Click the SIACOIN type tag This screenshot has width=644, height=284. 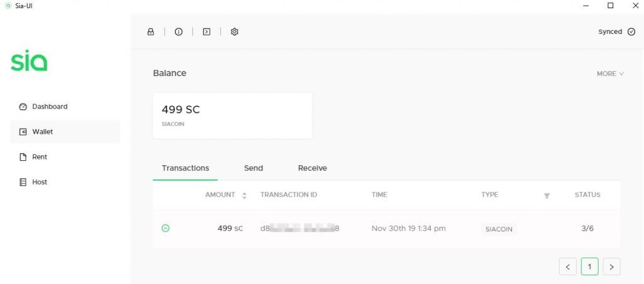coord(499,229)
